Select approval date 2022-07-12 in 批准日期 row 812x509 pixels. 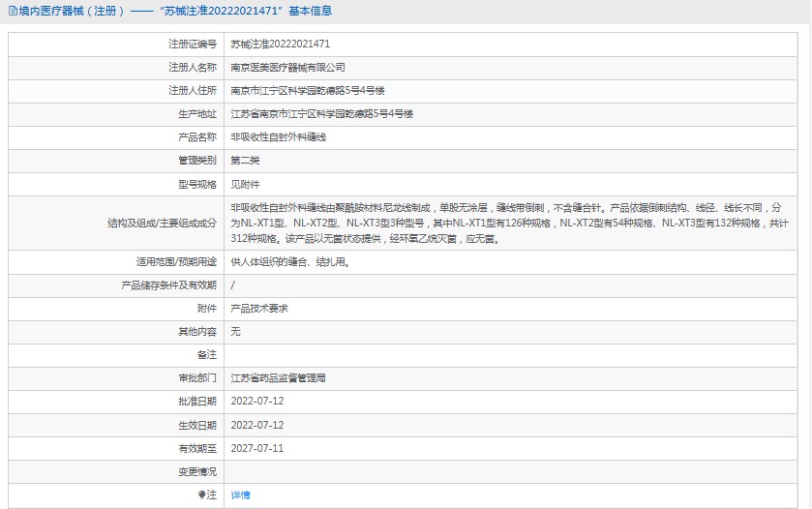click(257, 402)
